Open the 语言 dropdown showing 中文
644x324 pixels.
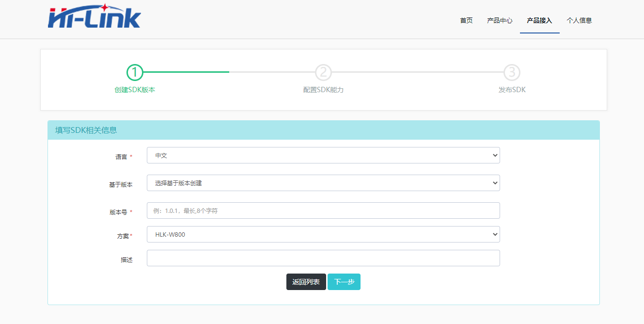pos(323,155)
